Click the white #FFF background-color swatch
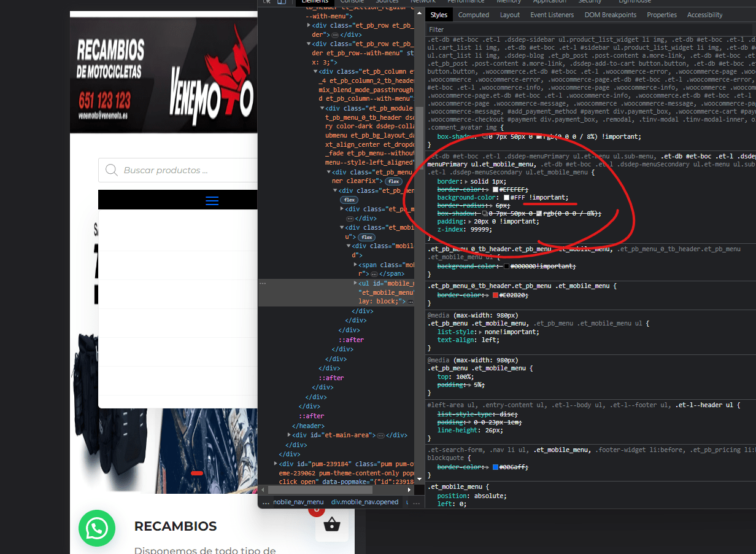 click(506, 198)
